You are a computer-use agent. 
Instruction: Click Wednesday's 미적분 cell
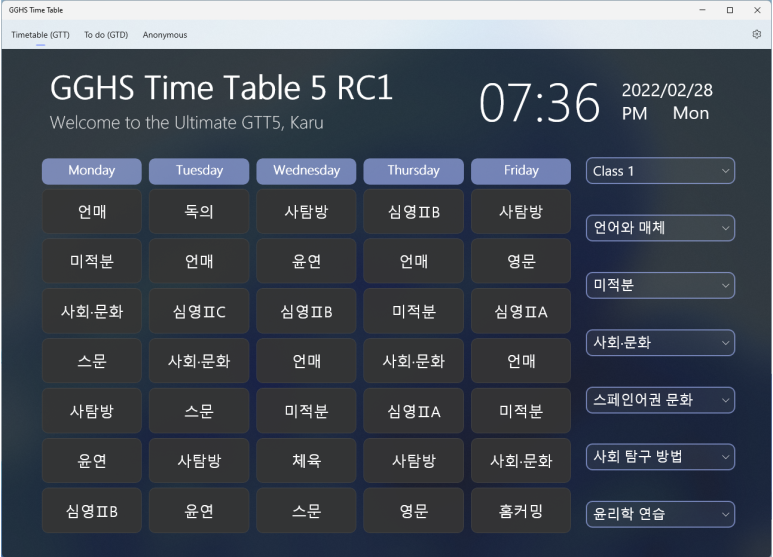tap(306, 411)
